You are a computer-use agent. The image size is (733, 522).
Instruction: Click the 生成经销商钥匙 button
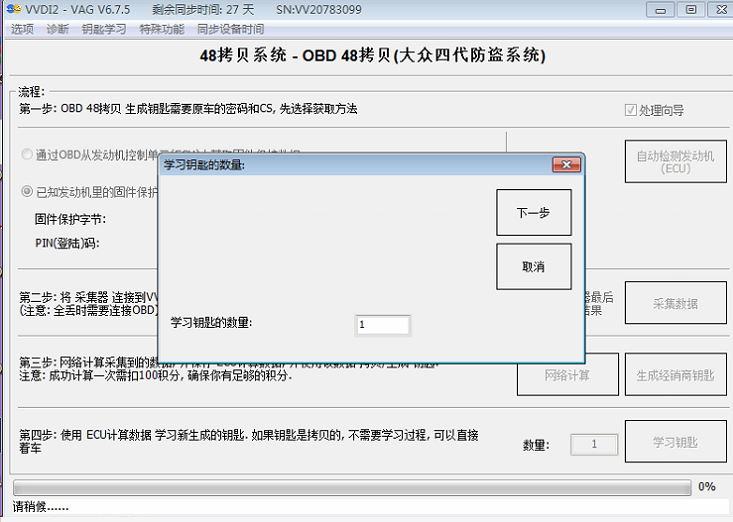(675, 376)
